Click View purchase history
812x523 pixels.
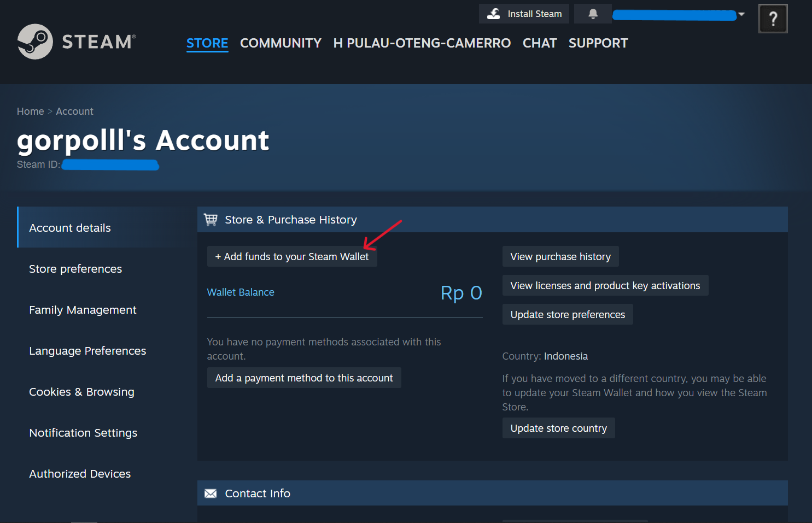coord(560,256)
